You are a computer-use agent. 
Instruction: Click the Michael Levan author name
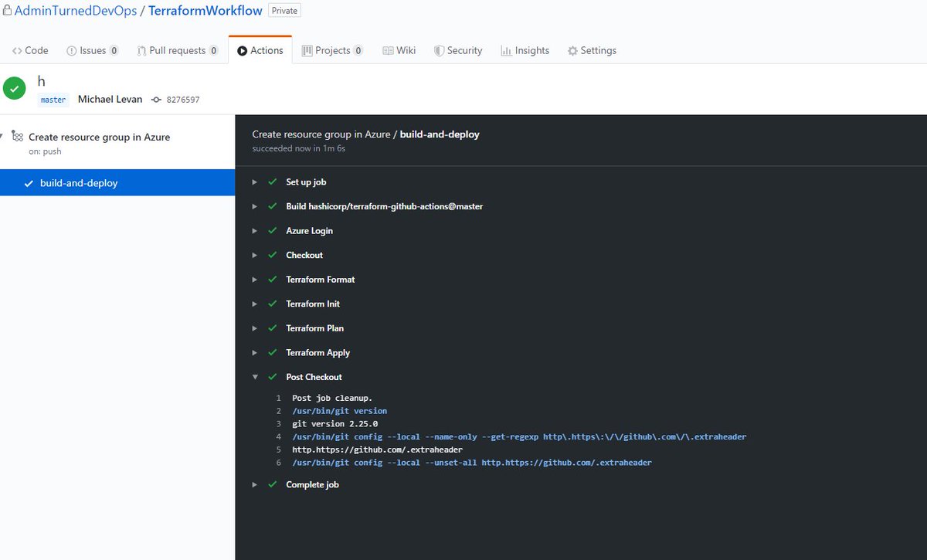[110, 100]
